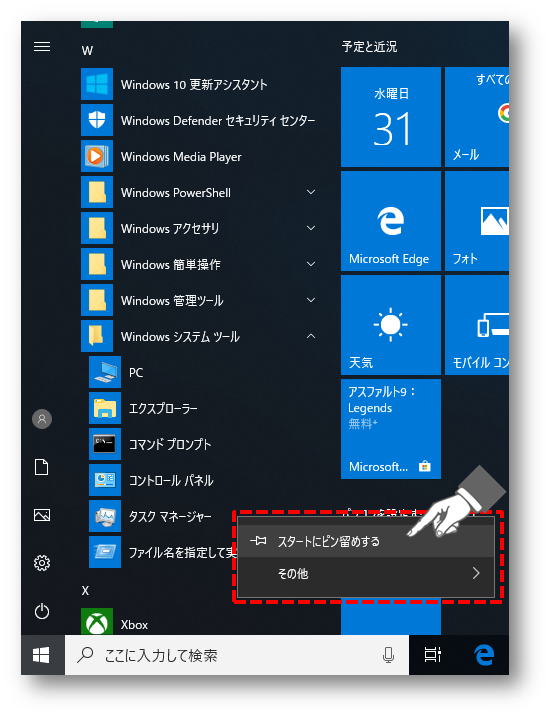The height and width of the screenshot is (717, 551).
Task: Open the フォト tile
Action: click(x=477, y=221)
